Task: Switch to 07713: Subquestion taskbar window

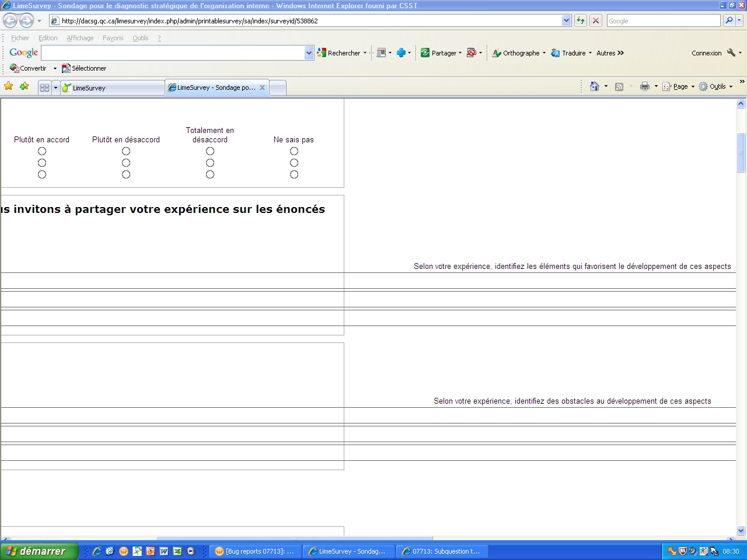Action: click(442, 551)
